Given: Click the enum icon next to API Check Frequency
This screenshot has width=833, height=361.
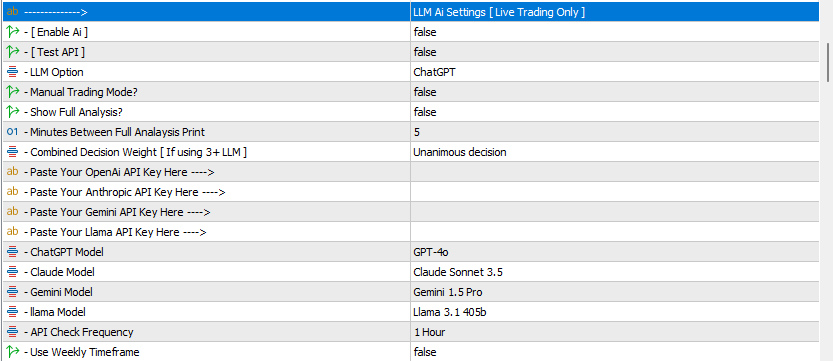Looking at the screenshot, I should (x=13, y=332).
